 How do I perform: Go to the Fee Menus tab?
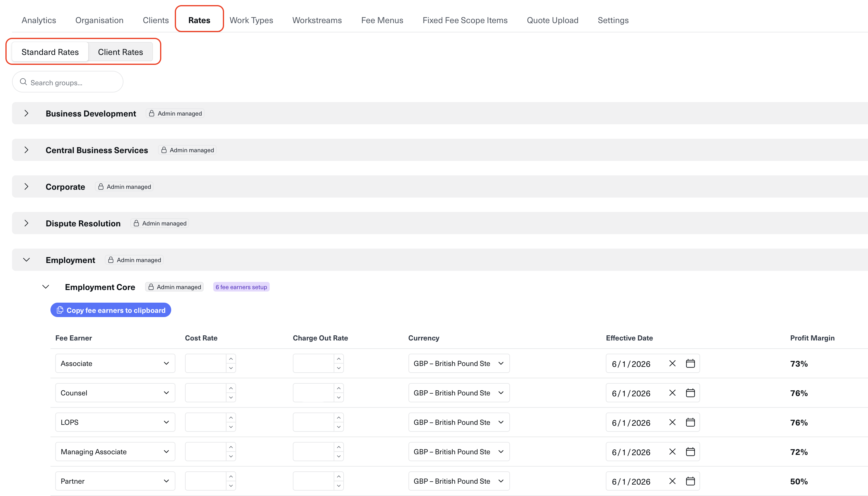click(x=382, y=20)
